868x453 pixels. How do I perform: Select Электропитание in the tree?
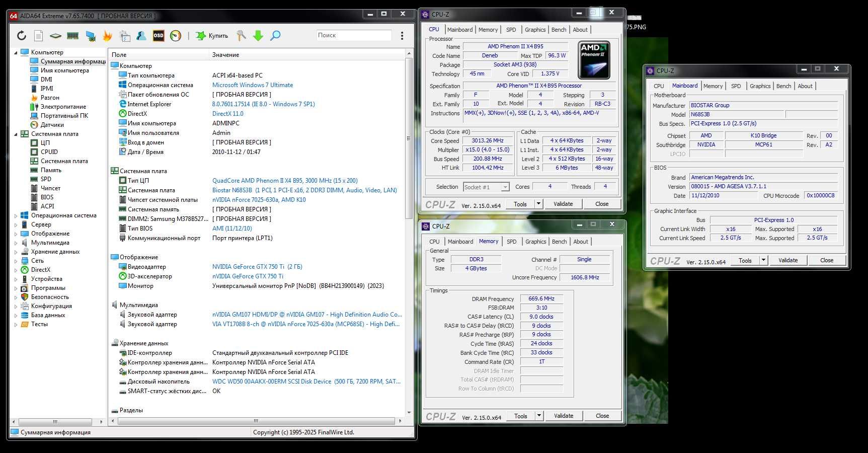pos(63,107)
